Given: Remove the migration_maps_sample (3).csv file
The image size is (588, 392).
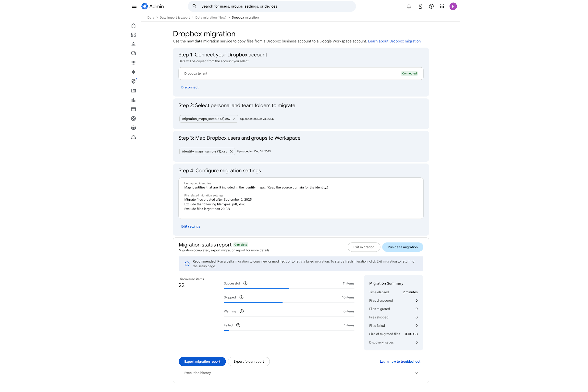Looking at the screenshot, I should click(234, 119).
